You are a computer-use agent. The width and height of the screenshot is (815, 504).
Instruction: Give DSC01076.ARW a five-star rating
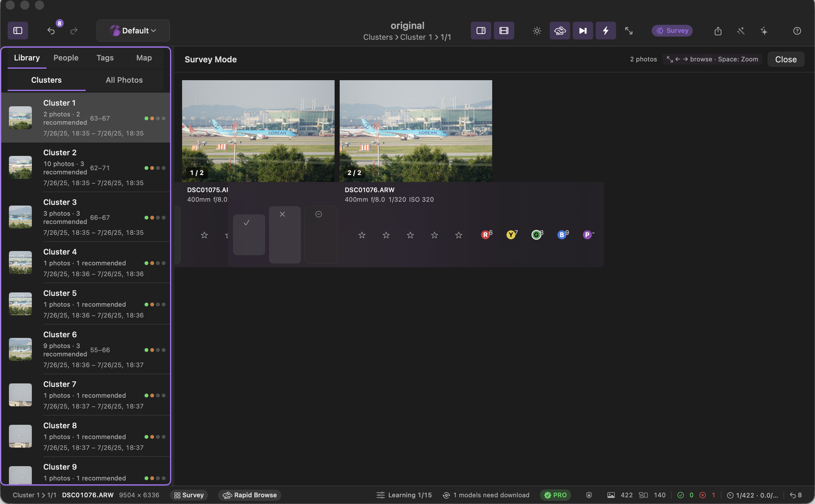(458, 235)
